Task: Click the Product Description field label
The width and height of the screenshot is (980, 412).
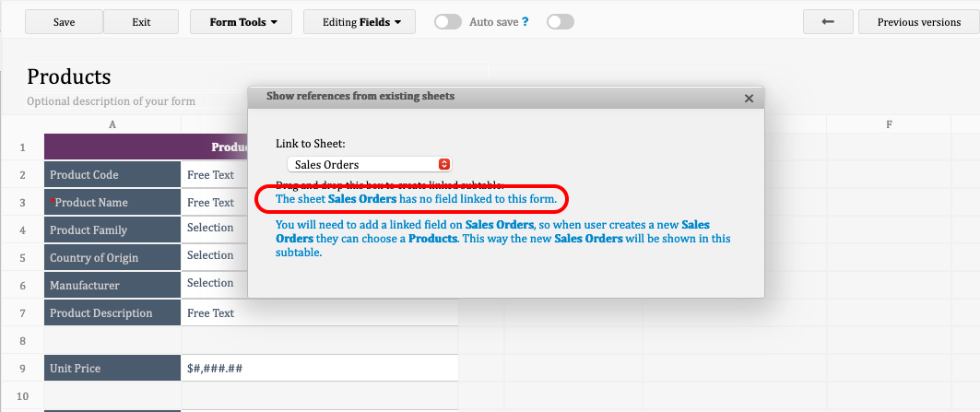Action: click(112, 313)
